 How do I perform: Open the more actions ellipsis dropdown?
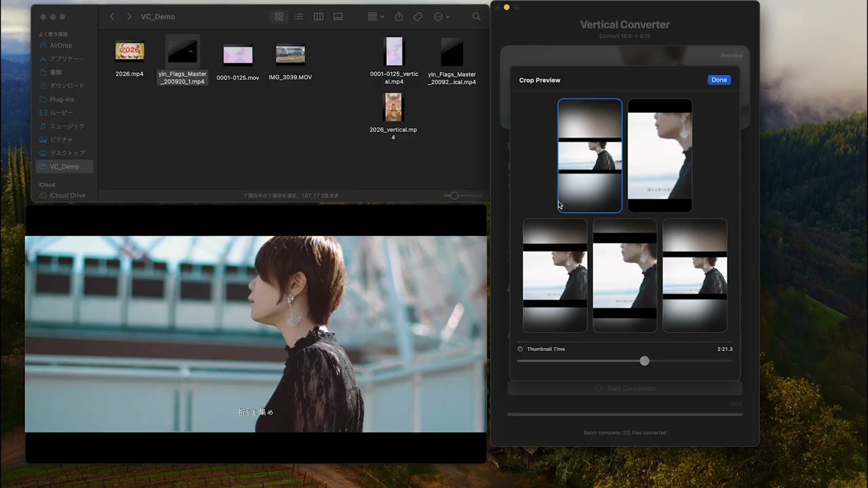point(441,17)
